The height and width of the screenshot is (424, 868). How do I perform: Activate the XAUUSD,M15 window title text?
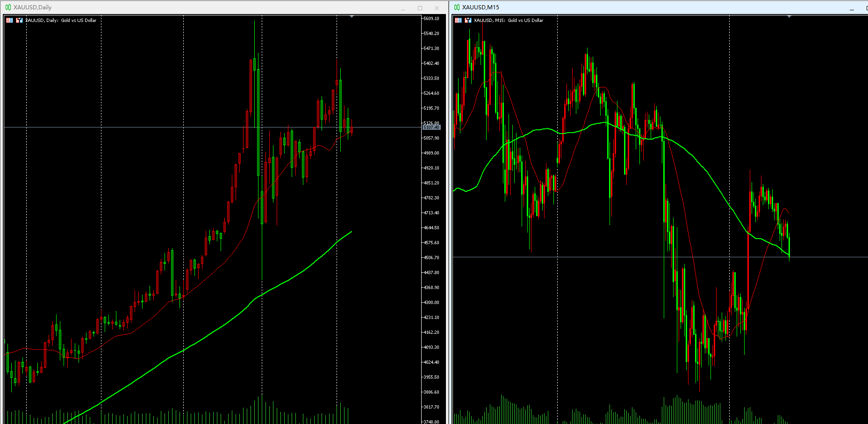481,7
